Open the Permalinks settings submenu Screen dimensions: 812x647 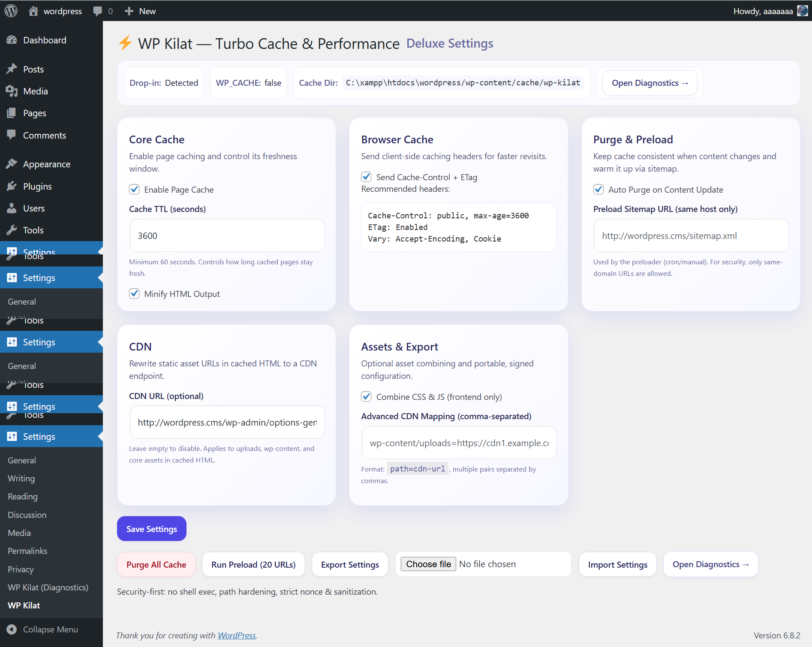[x=27, y=551]
